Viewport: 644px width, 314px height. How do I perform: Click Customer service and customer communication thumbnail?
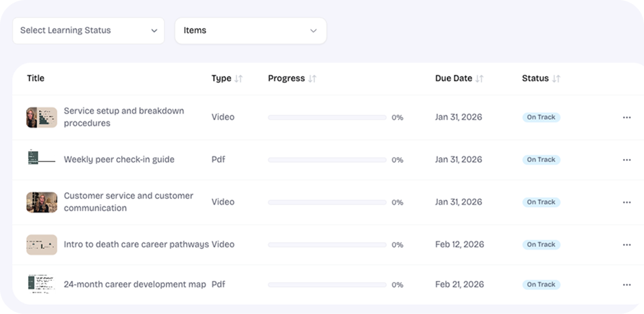[x=41, y=202]
